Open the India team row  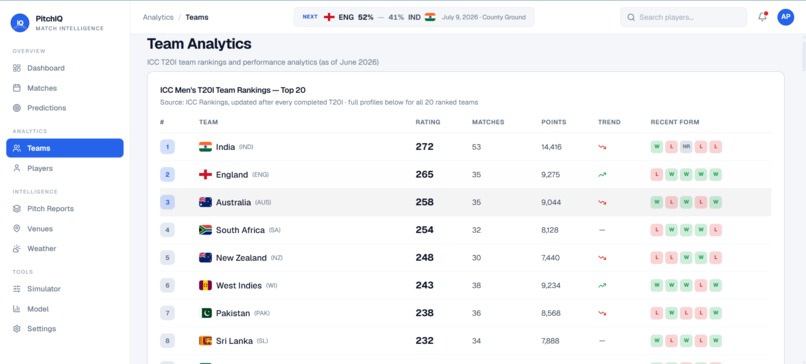[466, 147]
